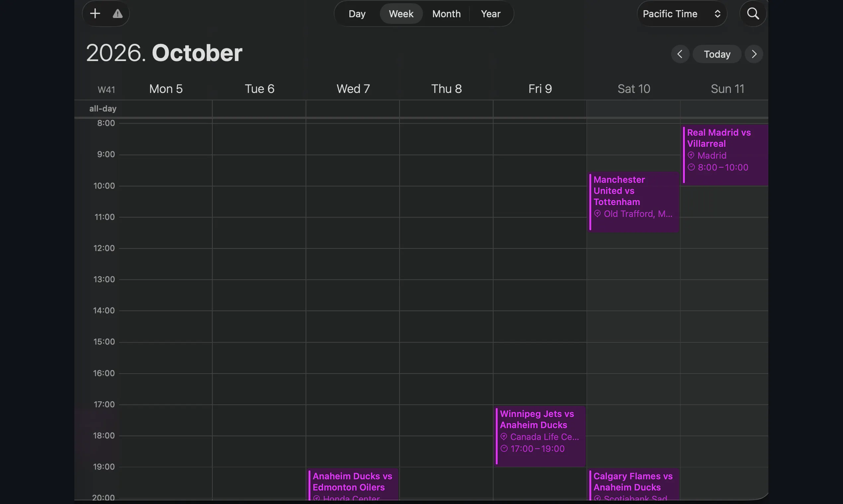Open Manchester United vs Tottenham event
The image size is (843, 504).
(634, 202)
